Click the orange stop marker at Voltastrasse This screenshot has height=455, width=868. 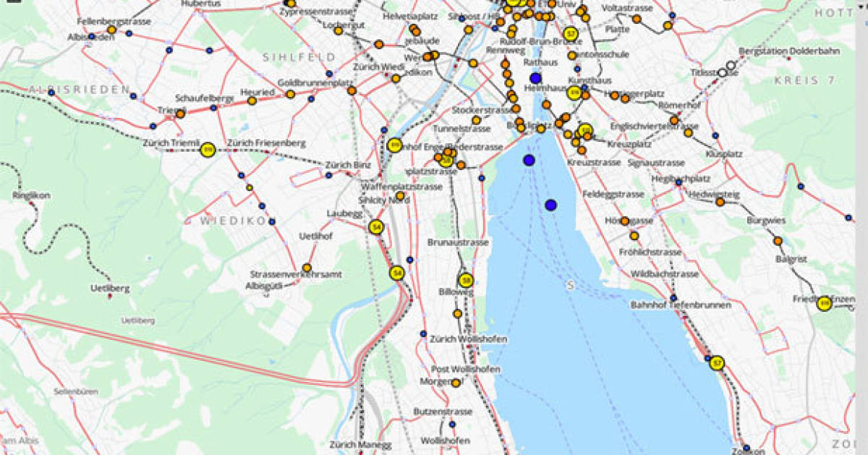pyautogui.click(x=636, y=18)
